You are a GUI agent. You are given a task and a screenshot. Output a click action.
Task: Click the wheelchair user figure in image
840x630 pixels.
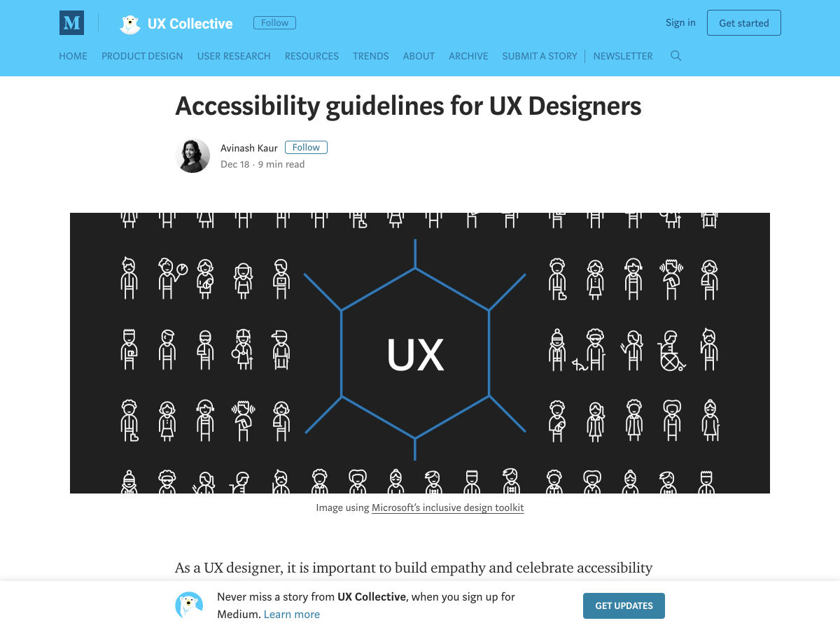(x=671, y=350)
